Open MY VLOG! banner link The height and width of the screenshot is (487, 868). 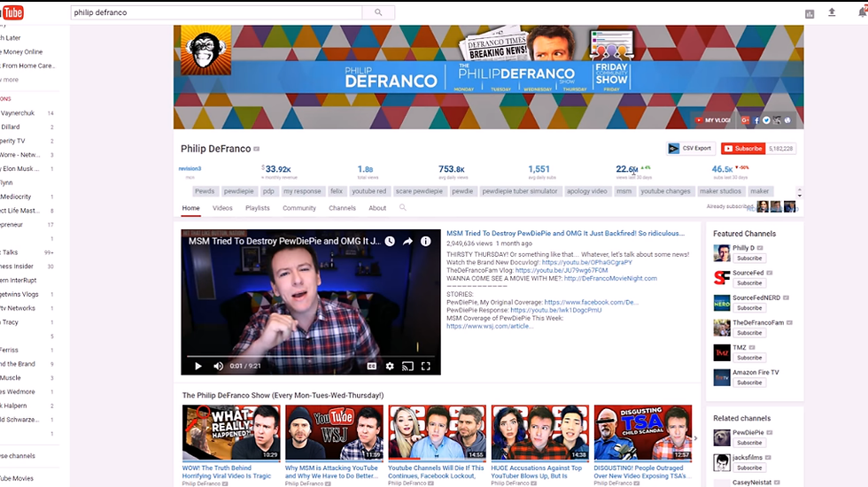(713, 120)
